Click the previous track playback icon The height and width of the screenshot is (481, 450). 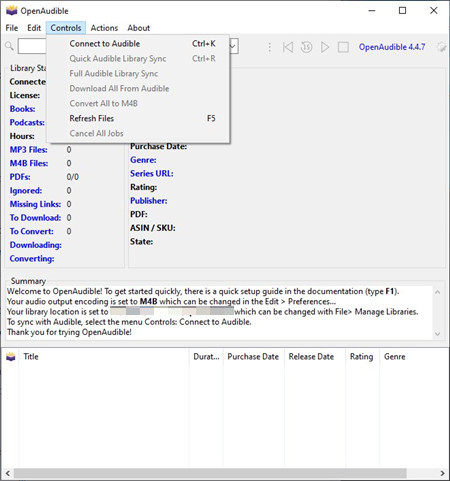tap(288, 47)
